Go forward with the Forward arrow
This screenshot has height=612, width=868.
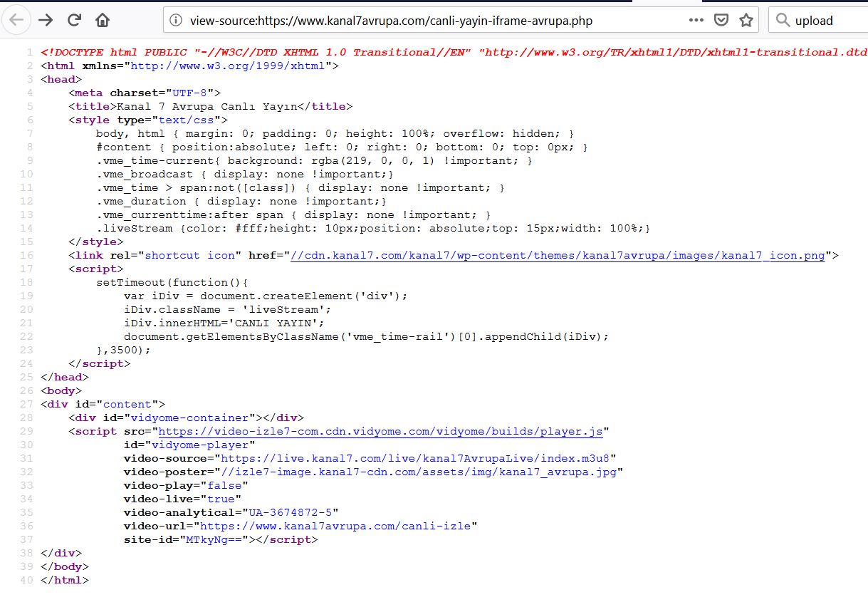46,20
